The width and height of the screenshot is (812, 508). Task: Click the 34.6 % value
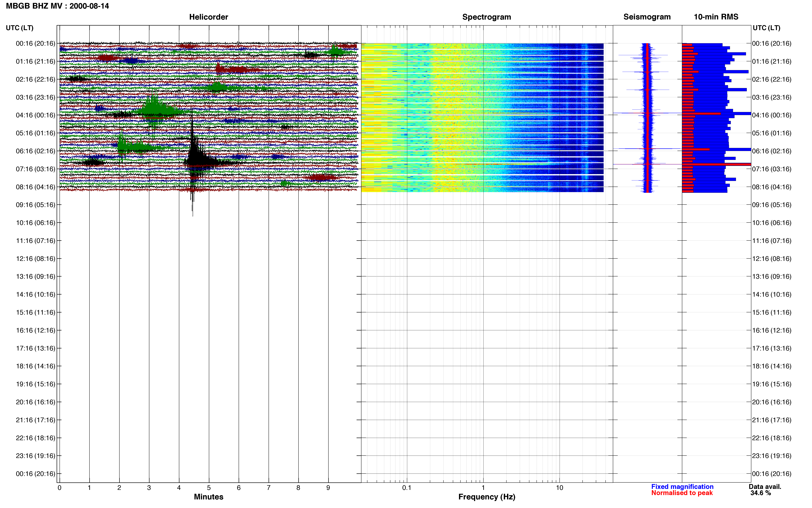coord(761,493)
